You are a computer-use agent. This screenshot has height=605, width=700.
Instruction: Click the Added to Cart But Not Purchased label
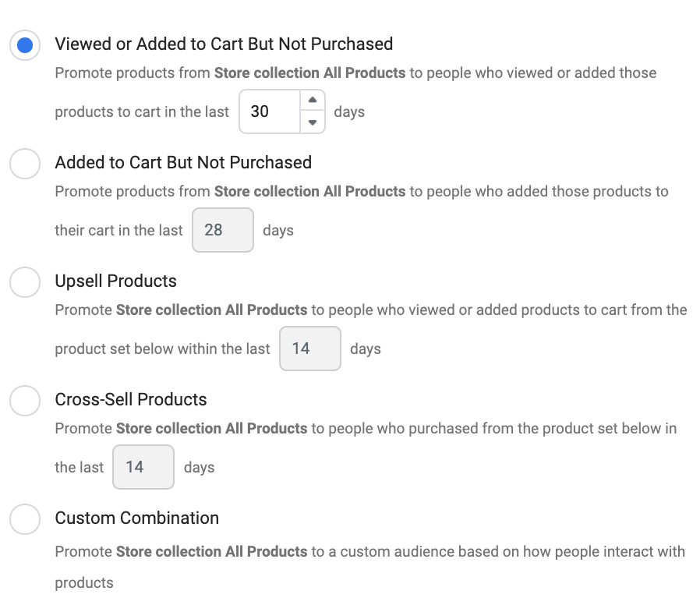click(183, 162)
